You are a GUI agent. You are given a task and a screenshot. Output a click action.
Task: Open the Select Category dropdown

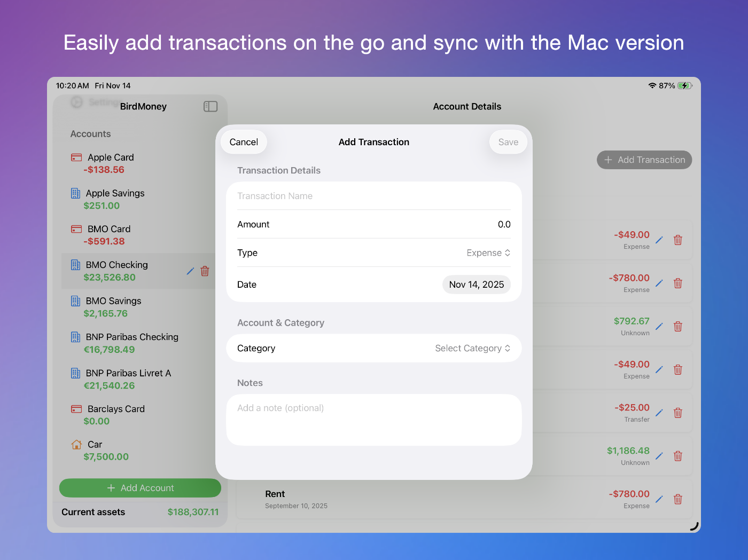tap(472, 349)
